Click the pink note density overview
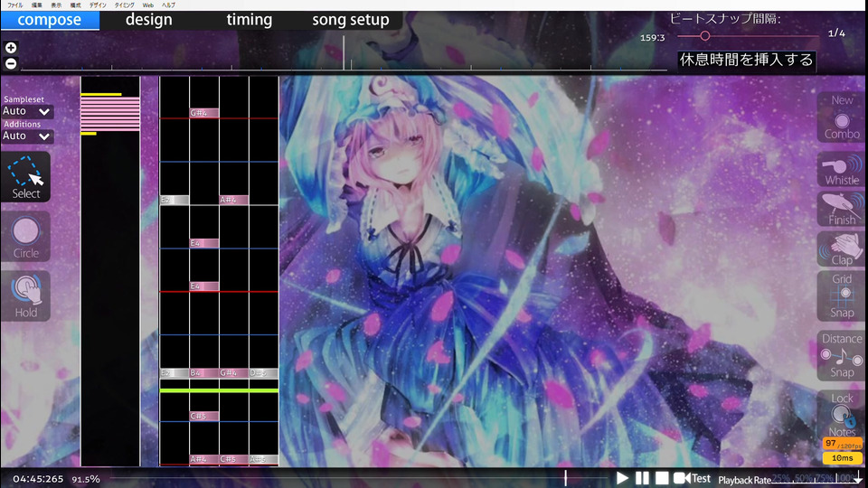 (110, 114)
